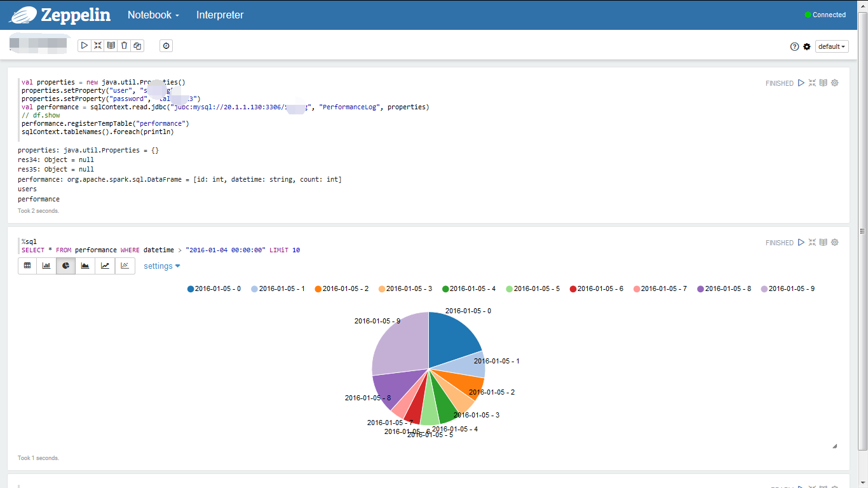This screenshot has width=868, height=488.
Task: Open settings gear of the %sql paragraph
Action: coord(835,242)
